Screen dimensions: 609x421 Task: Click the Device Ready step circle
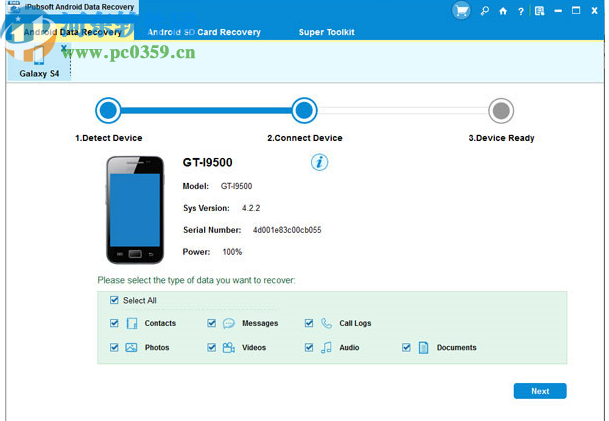tap(501, 111)
